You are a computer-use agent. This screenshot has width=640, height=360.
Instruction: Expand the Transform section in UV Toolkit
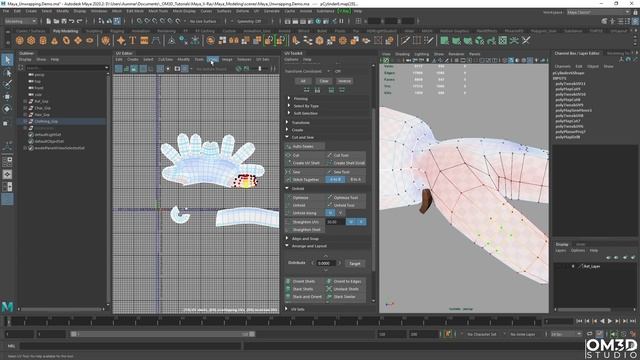point(287,122)
